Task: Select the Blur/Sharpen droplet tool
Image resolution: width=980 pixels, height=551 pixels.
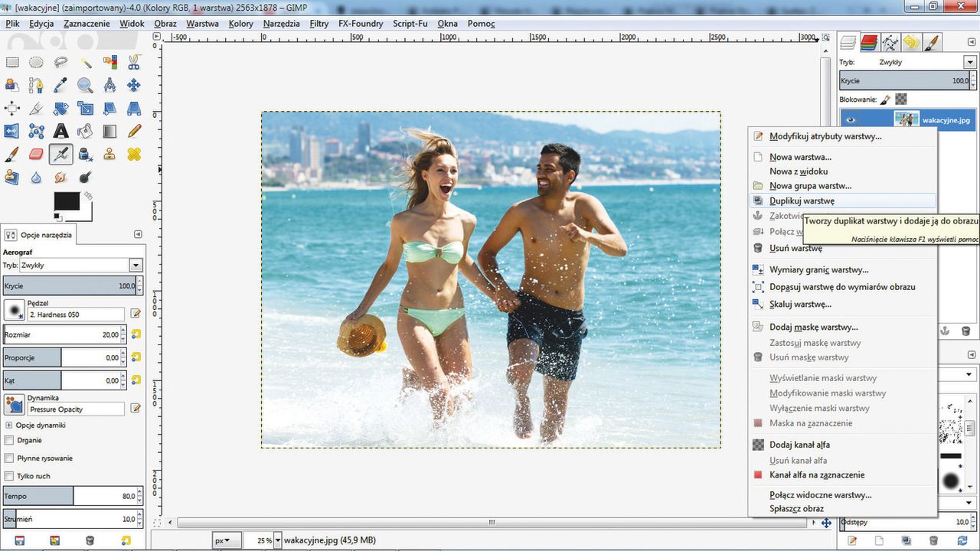Action: [36, 178]
